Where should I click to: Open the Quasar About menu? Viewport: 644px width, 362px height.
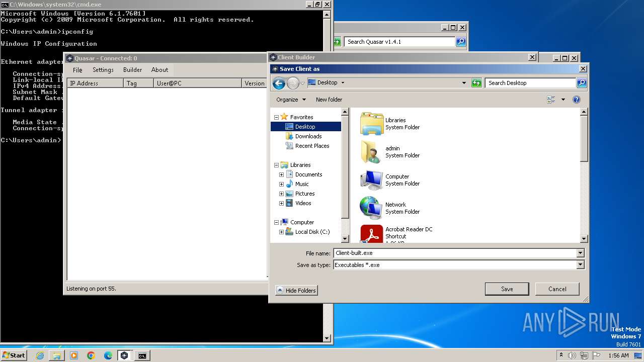tap(160, 70)
